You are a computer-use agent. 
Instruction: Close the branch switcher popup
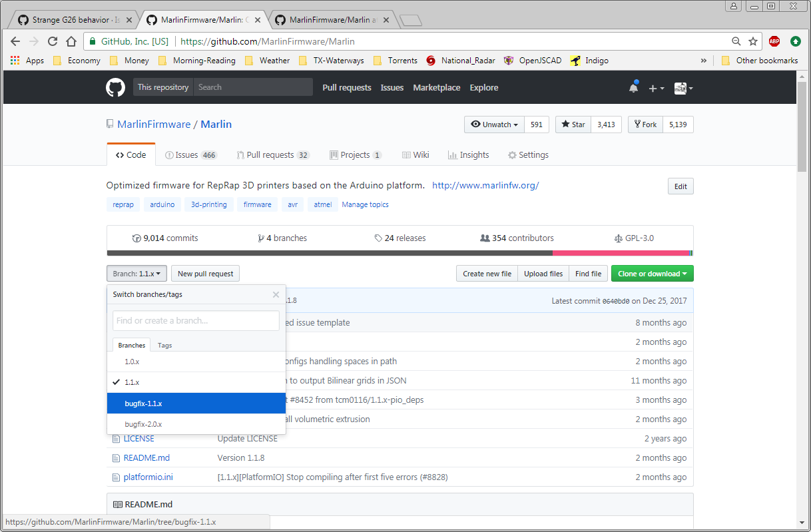[x=276, y=294]
